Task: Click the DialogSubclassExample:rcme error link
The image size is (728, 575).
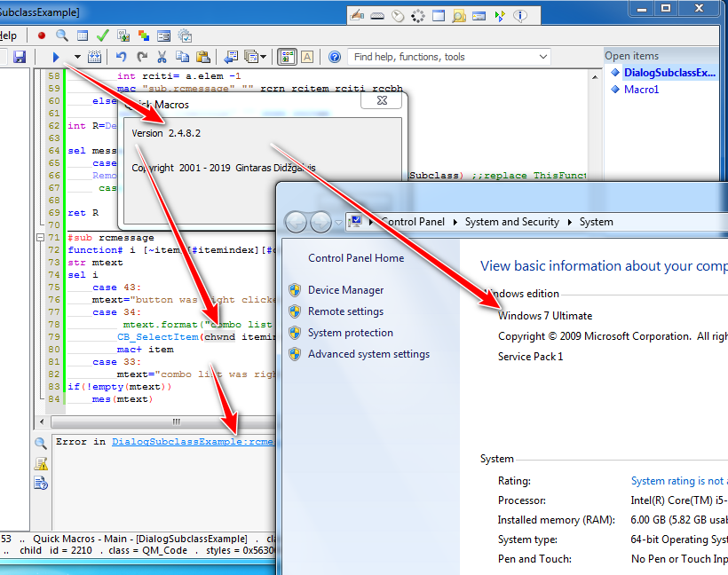Action: tap(194, 442)
